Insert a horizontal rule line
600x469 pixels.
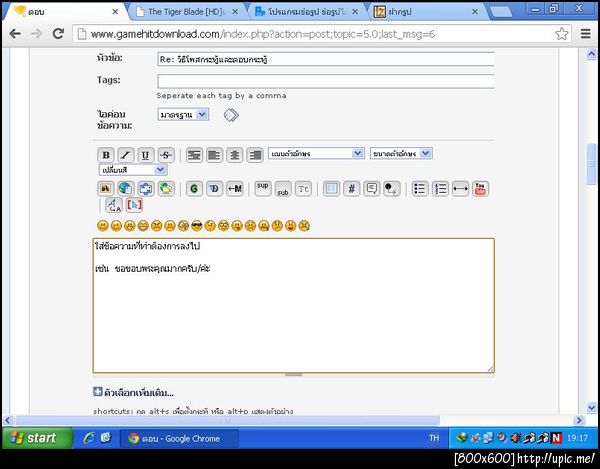[x=460, y=189]
